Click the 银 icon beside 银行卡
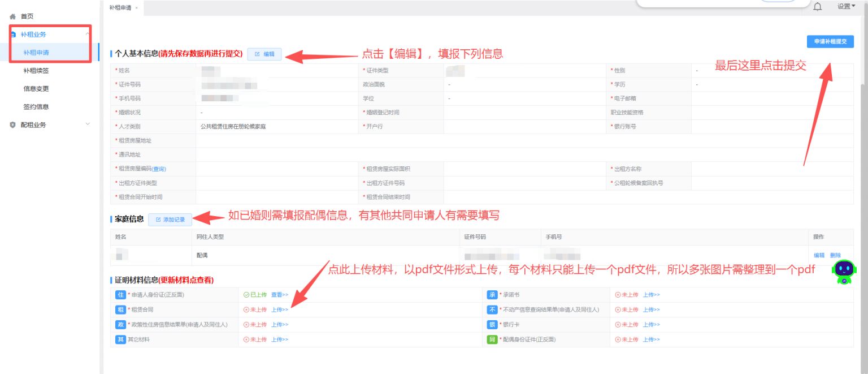868x374 pixels. point(492,325)
